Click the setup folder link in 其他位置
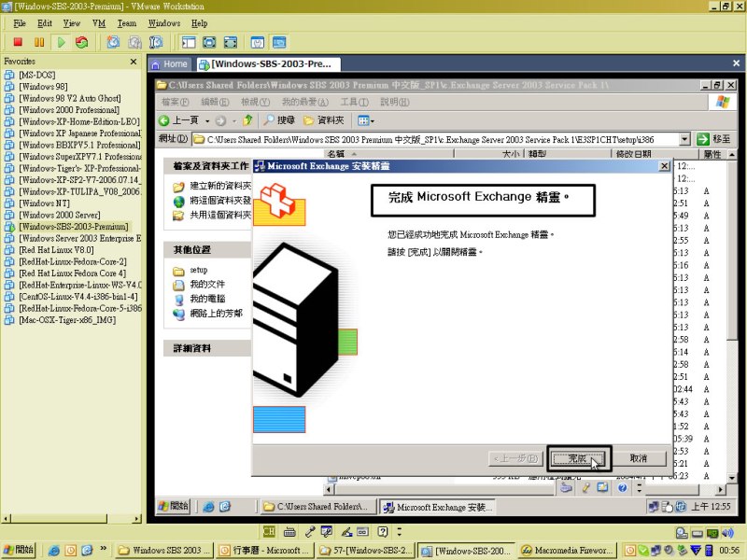747x560 pixels. point(199,270)
